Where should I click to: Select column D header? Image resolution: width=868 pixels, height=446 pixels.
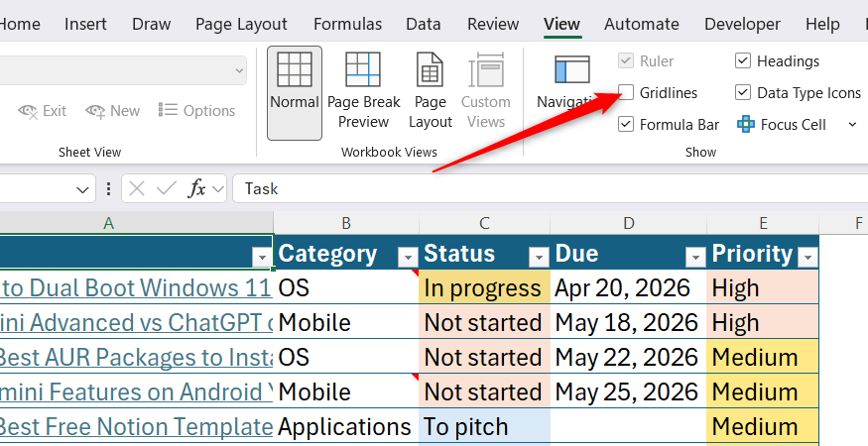[628, 223]
